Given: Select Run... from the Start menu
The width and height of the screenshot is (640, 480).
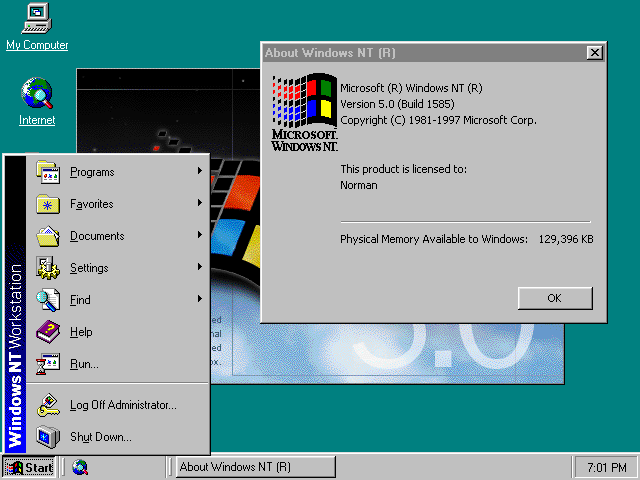Looking at the screenshot, I should coord(84,364).
